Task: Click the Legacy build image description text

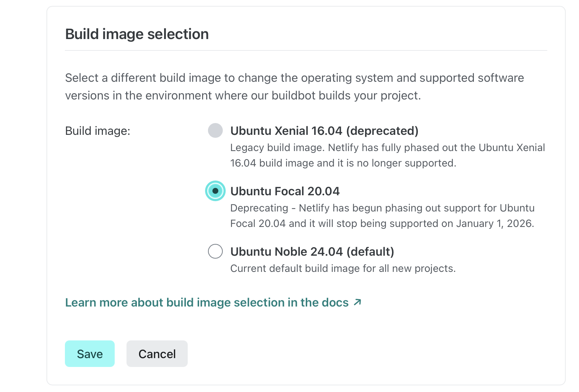Action: [x=388, y=155]
